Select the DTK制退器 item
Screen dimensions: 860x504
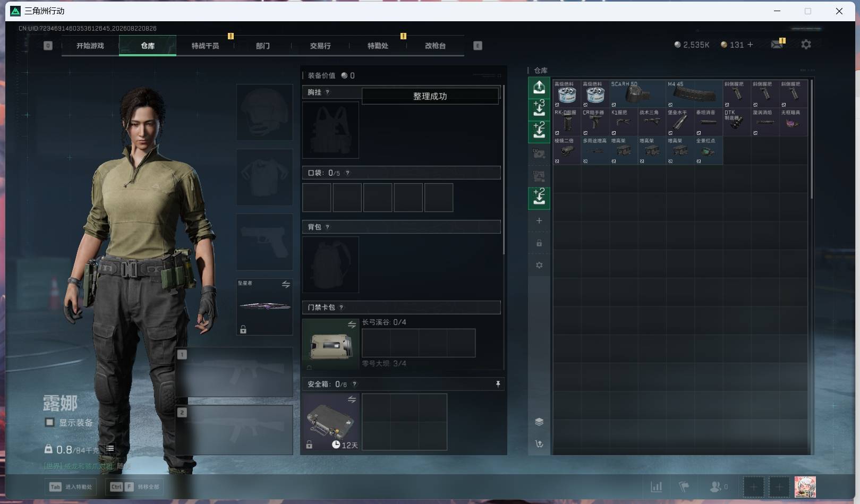pos(737,123)
